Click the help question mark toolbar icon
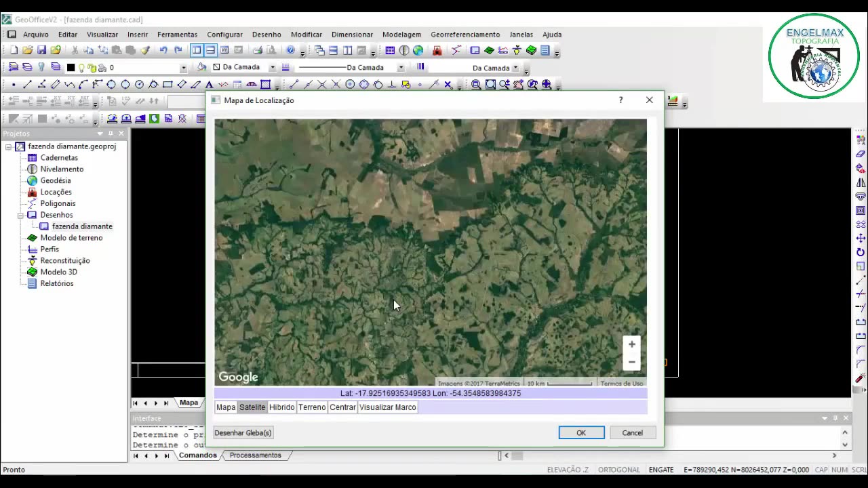The width and height of the screenshot is (868, 488). (x=291, y=50)
